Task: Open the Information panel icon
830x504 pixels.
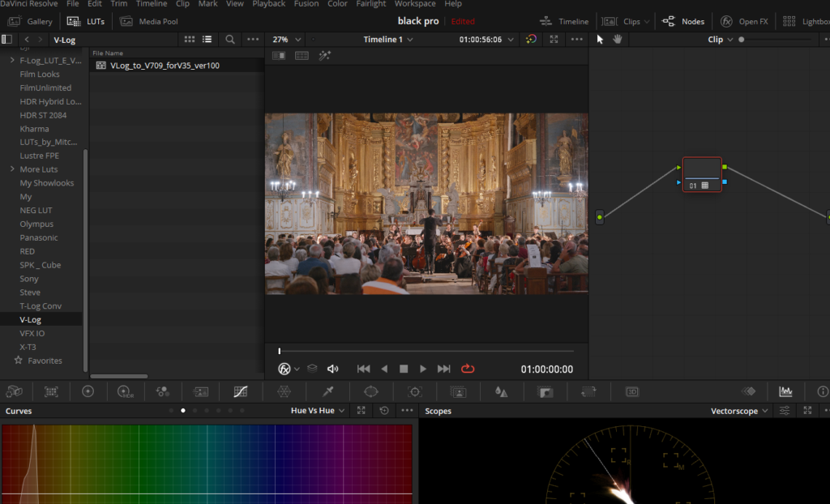Action: [823, 391]
